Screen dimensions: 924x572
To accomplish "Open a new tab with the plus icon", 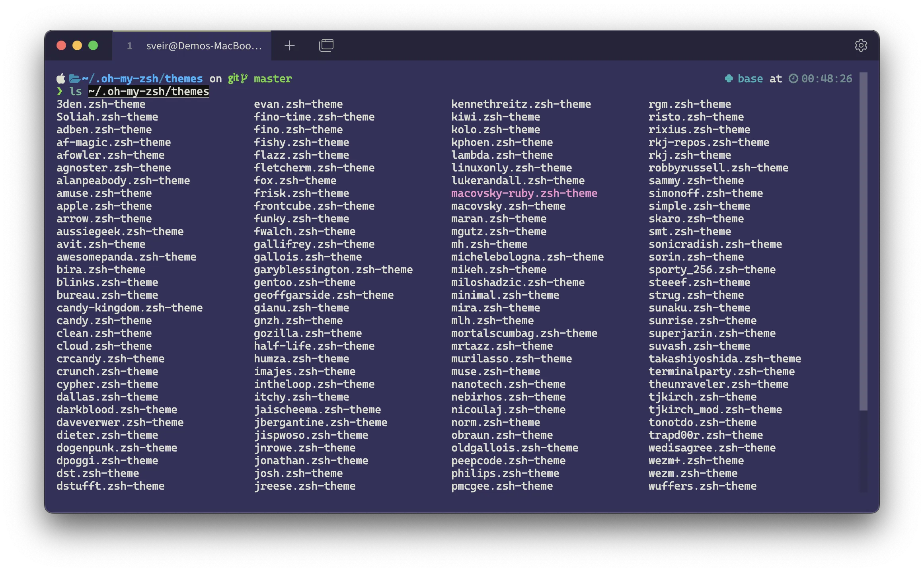I will pyautogui.click(x=289, y=46).
